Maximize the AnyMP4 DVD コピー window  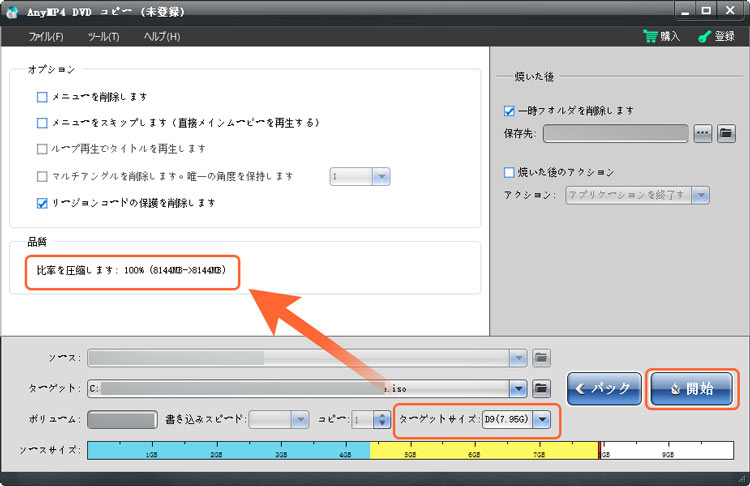[x=706, y=11]
